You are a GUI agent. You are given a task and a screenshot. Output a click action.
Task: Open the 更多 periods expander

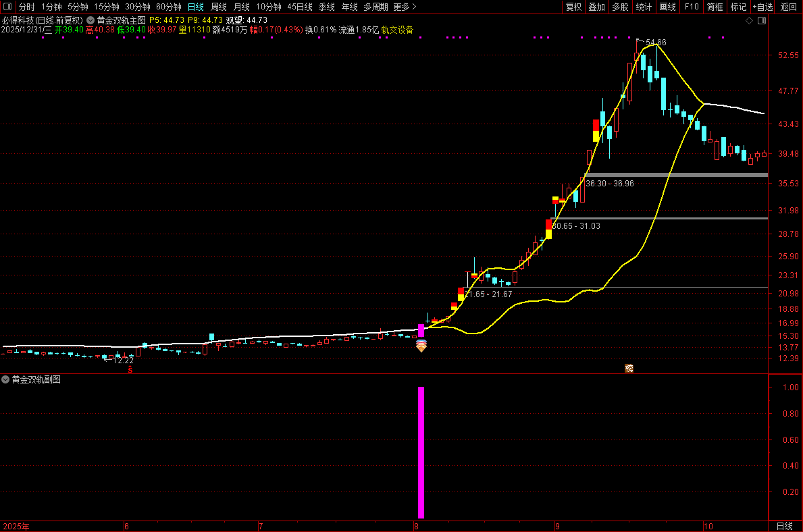(405, 7)
